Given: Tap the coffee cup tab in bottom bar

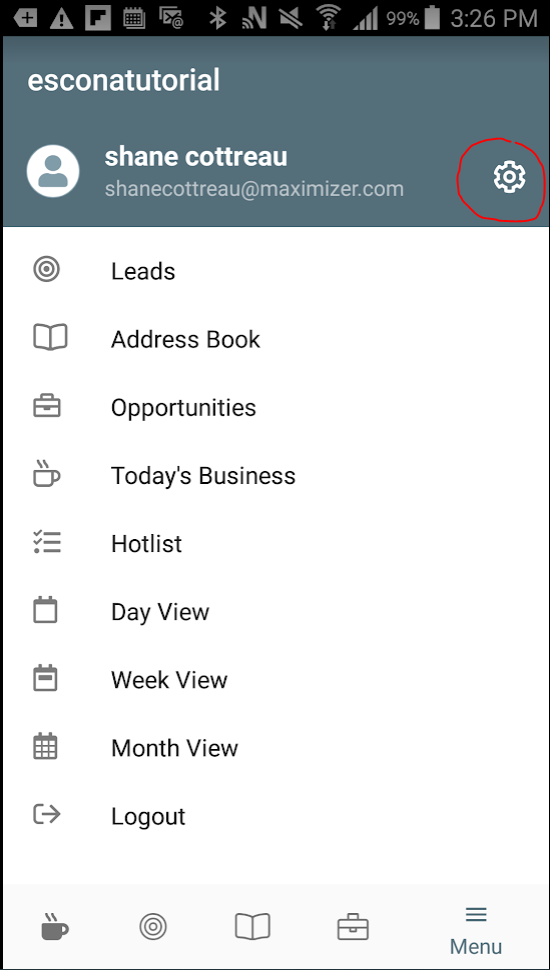Looking at the screenshot, I should 54,926.
